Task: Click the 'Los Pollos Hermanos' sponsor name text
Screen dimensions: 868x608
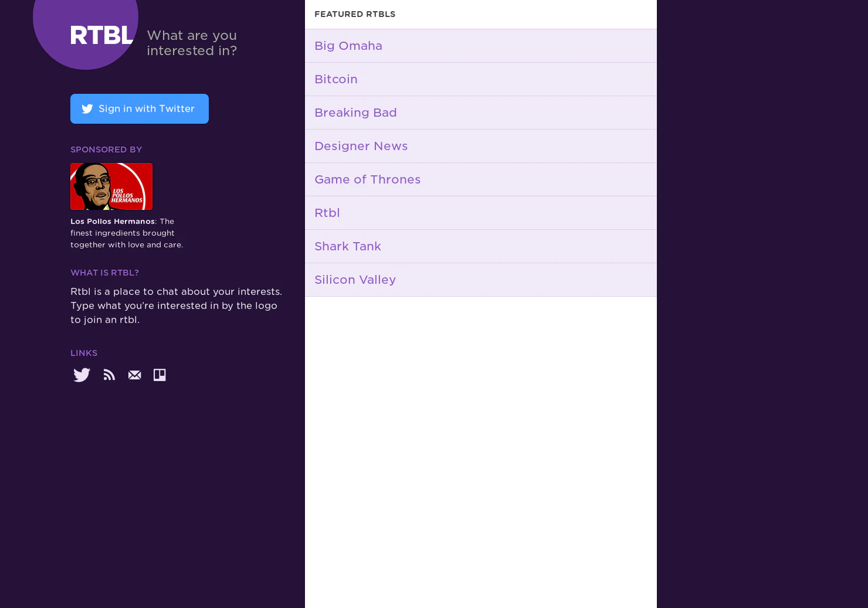Action: 113,221
